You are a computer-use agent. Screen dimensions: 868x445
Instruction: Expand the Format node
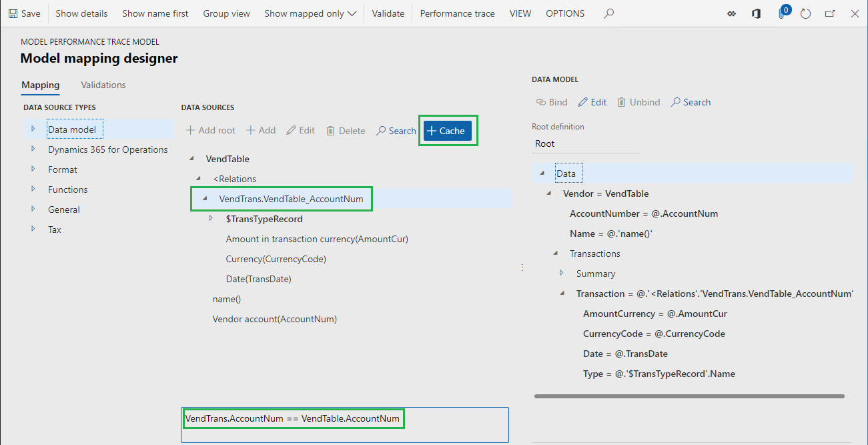click(x=33, y=169)
